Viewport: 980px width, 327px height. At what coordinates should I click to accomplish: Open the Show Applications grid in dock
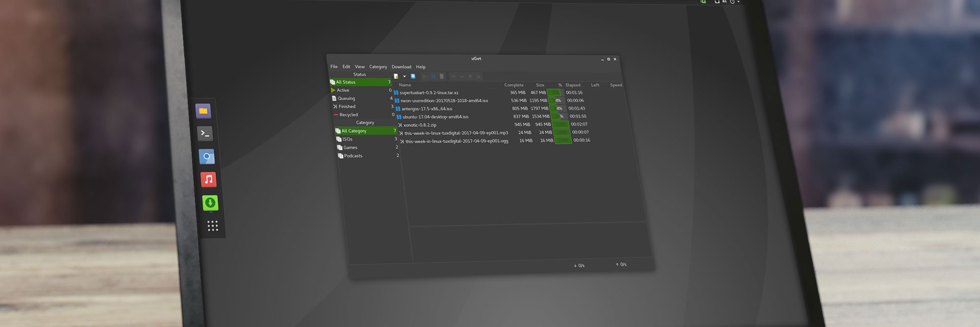point(213,226)
